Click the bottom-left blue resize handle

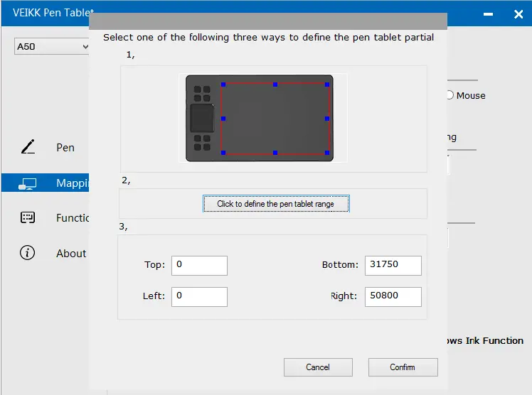pos(223,153)
